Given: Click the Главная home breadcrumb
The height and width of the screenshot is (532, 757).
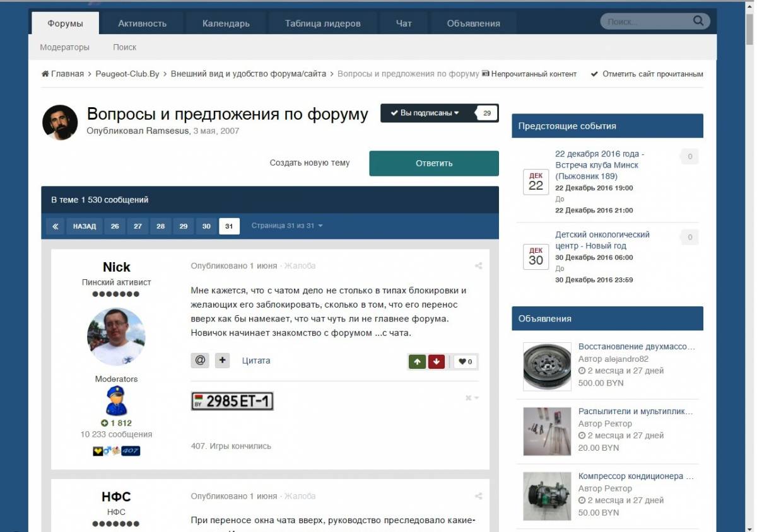Looking at the screenshot, I should click(62, 74).
